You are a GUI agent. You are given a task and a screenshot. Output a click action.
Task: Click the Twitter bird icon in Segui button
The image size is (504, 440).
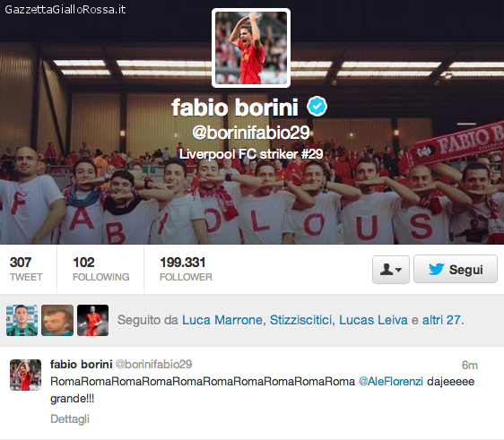pos(436,269)
